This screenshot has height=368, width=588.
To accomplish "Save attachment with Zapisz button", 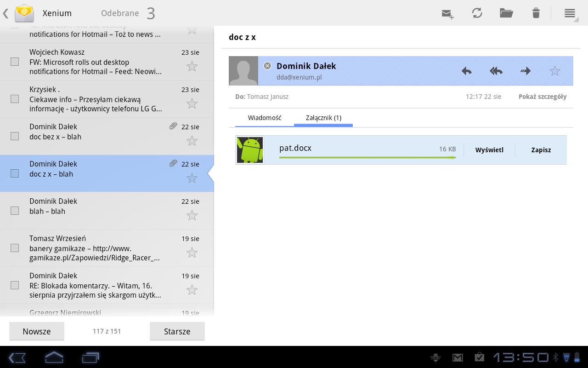I will [x=541, y=150].
